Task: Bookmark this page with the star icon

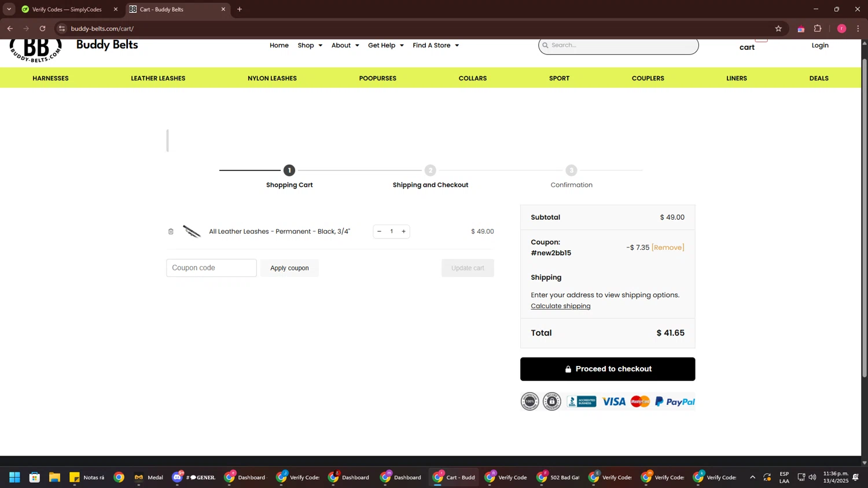Action: pos(778,28)
